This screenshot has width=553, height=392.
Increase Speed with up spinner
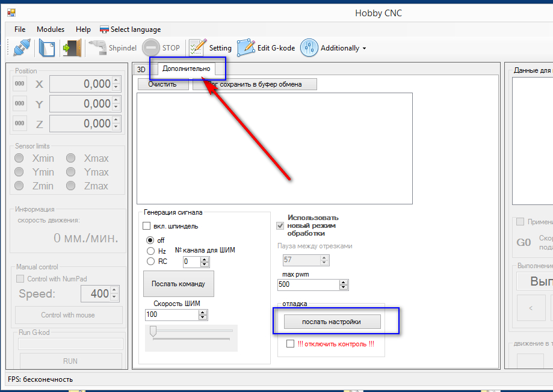pyautogui.click(x=114, y=290)
